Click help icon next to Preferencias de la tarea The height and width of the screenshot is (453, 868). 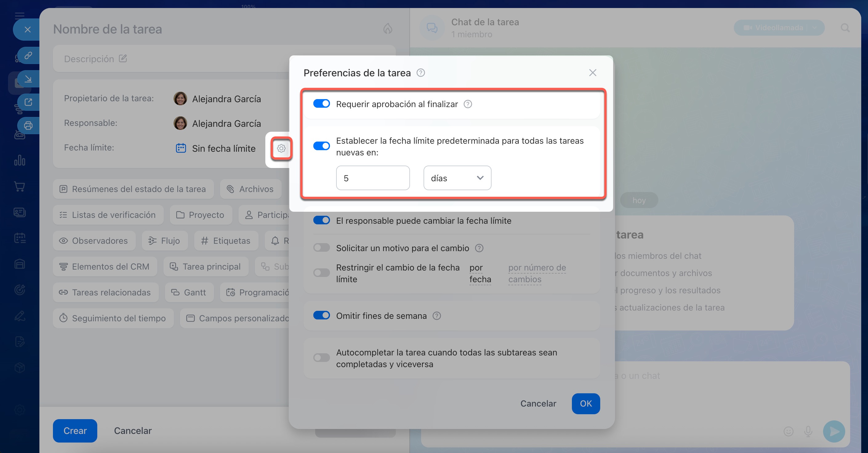[420, 73]
